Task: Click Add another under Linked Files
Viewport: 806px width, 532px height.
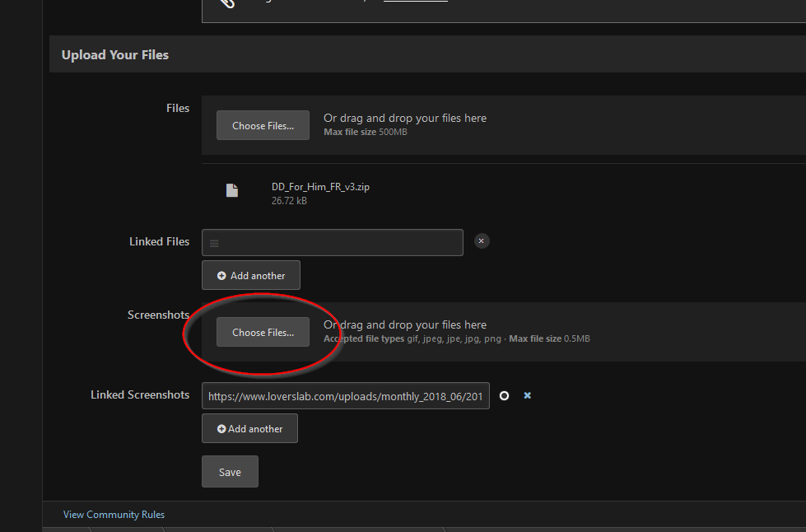Action: pyautogui.click(x=251, y=276)
